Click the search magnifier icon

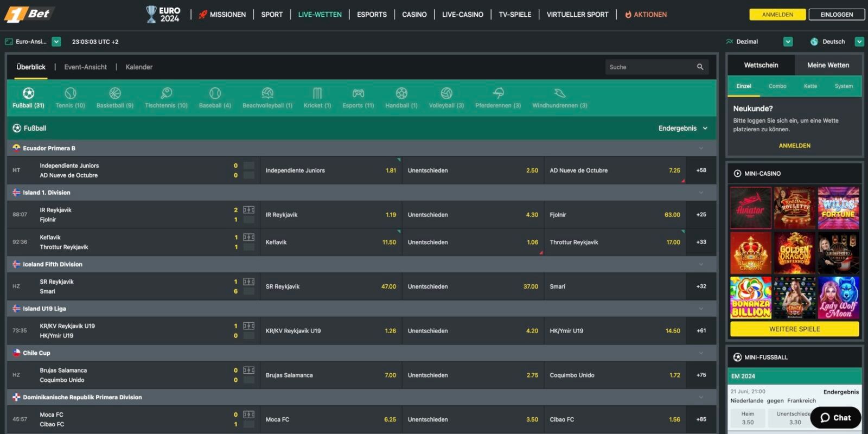click(x=700, y=67)
